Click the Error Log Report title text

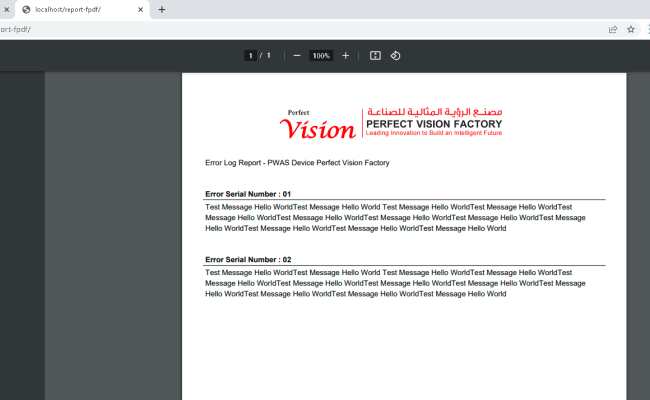tap(297, 163)
